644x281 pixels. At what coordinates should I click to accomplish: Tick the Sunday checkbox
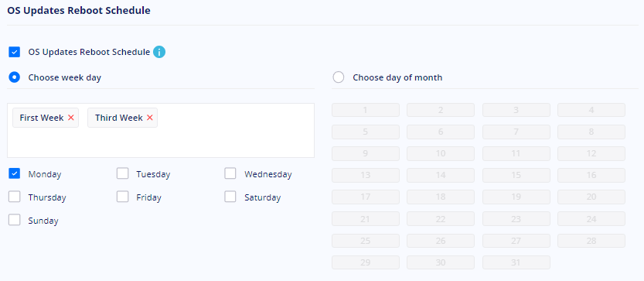(15, 220)
